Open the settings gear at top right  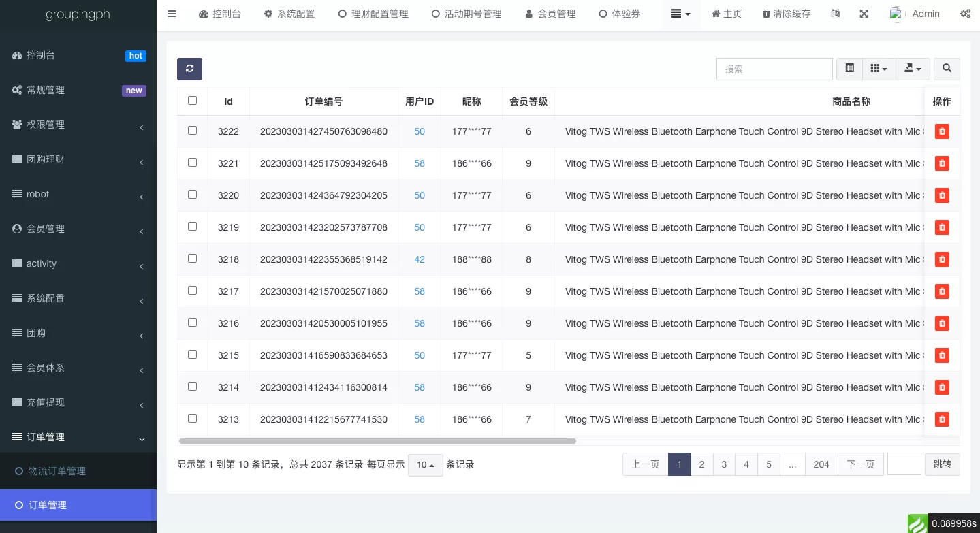(x=966, y=14)
